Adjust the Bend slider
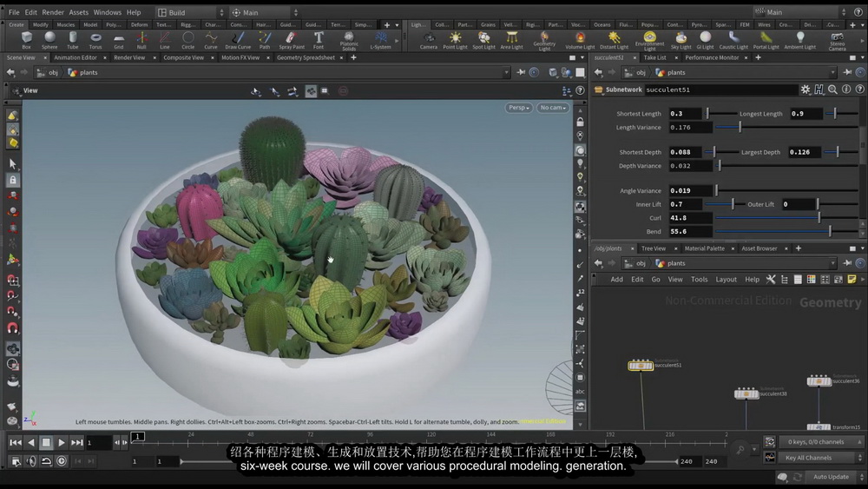This screenshot has height=489, width=868. (x=786, y=232)
